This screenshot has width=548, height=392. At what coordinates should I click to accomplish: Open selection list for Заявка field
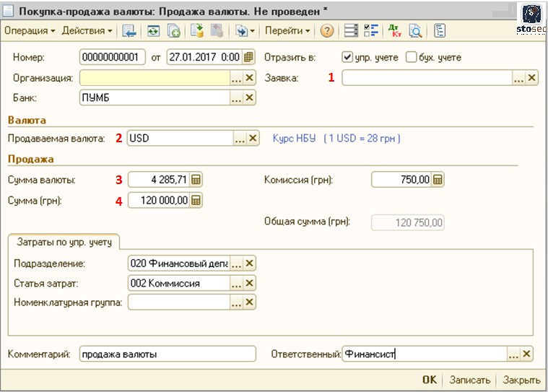(x=518, y=79)
